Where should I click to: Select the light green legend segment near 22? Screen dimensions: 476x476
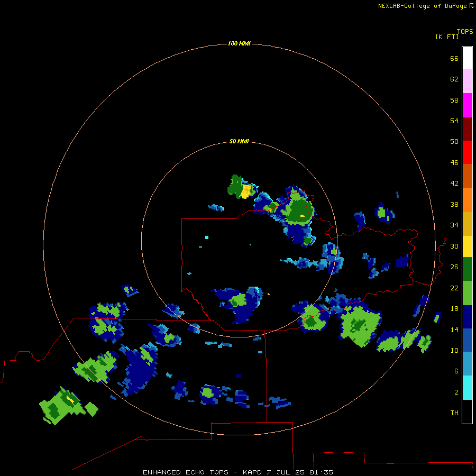(x=467, y=293)
